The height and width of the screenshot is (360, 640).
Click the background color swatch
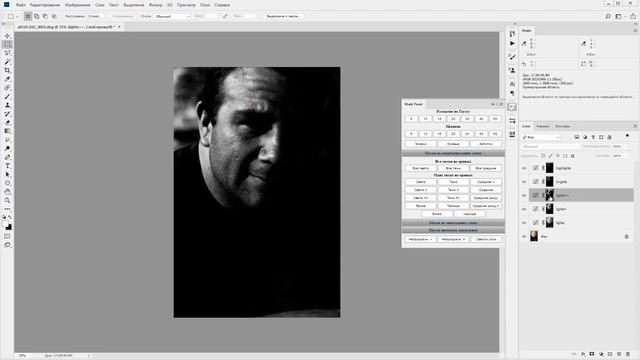pos(9,227)
